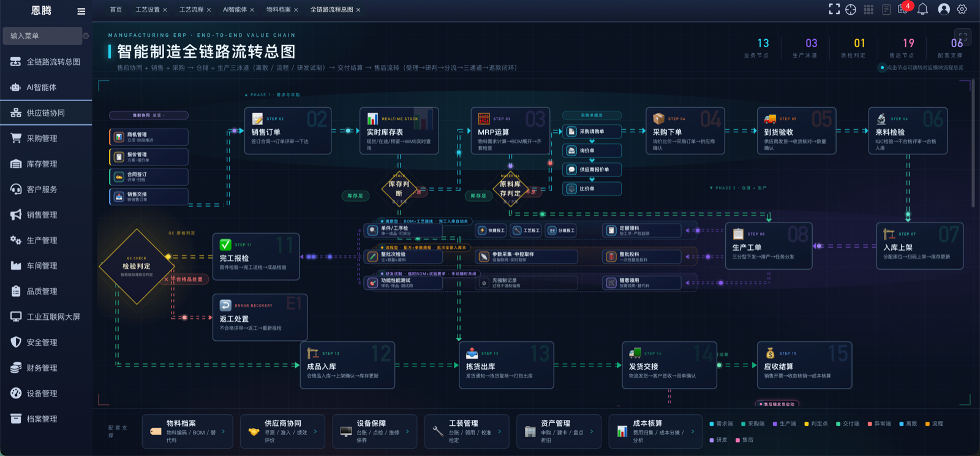Expand the 供应商协同 support card arrow
Viewport: 980px width, 456px height.
[x=315, y=431]
